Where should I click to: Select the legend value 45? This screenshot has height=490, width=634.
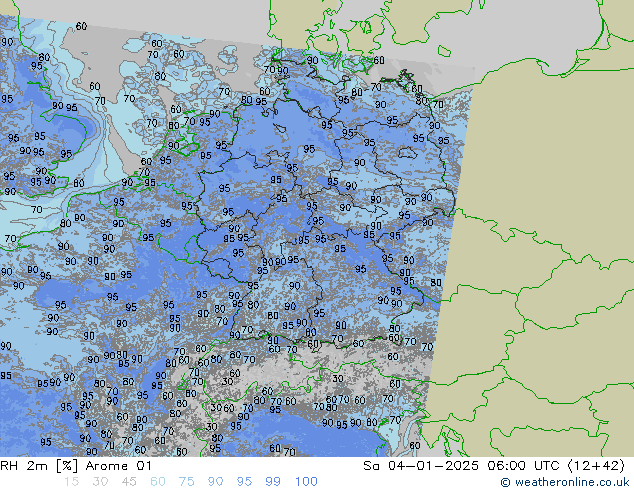[x=129, y=482]
